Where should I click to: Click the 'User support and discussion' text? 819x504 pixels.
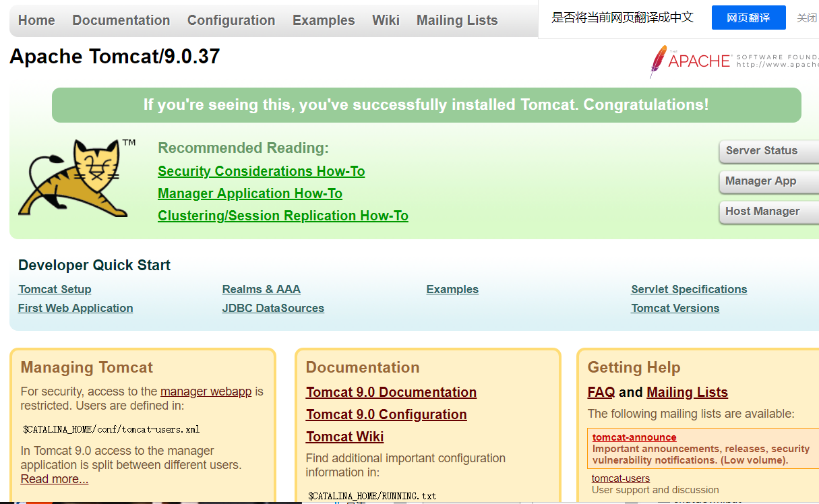(655, 490)
